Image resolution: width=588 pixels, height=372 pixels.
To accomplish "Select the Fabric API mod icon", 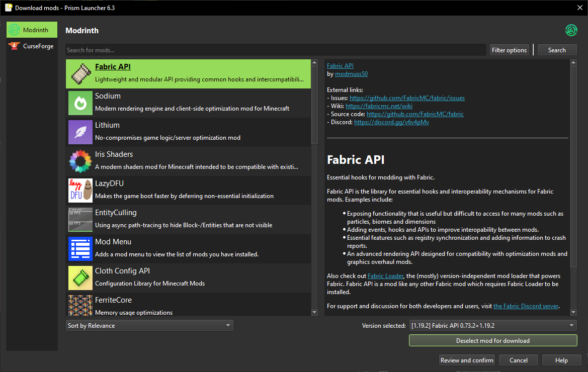I will 80,73.
